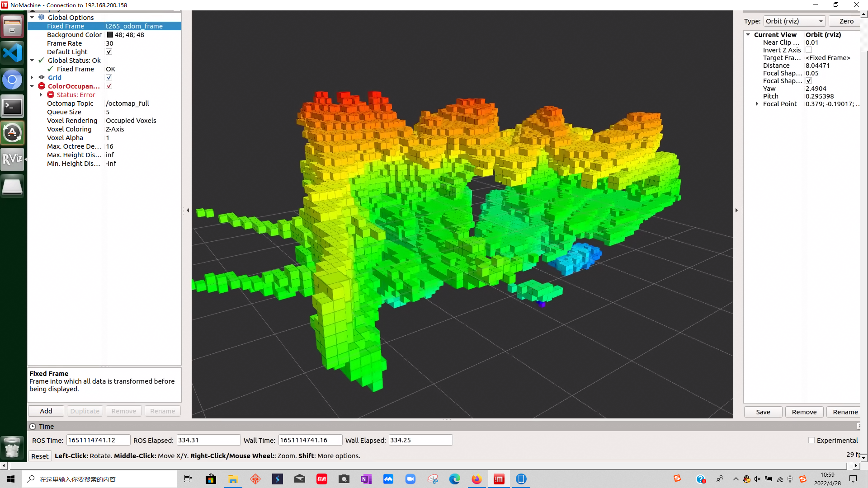Open the view Type dropdown

coord(794,21)
